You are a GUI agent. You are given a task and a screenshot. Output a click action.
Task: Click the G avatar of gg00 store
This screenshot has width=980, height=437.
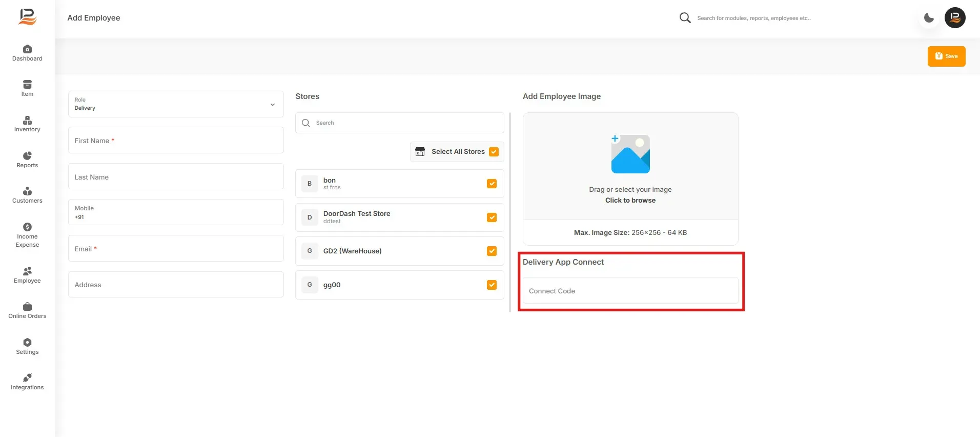tap(310, 285)
